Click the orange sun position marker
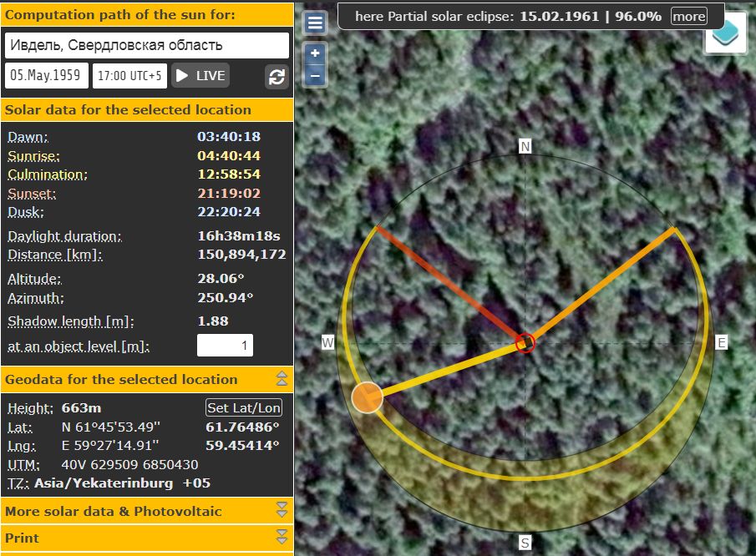The height and width of the screenshot is (556, 756). [367, 397]
